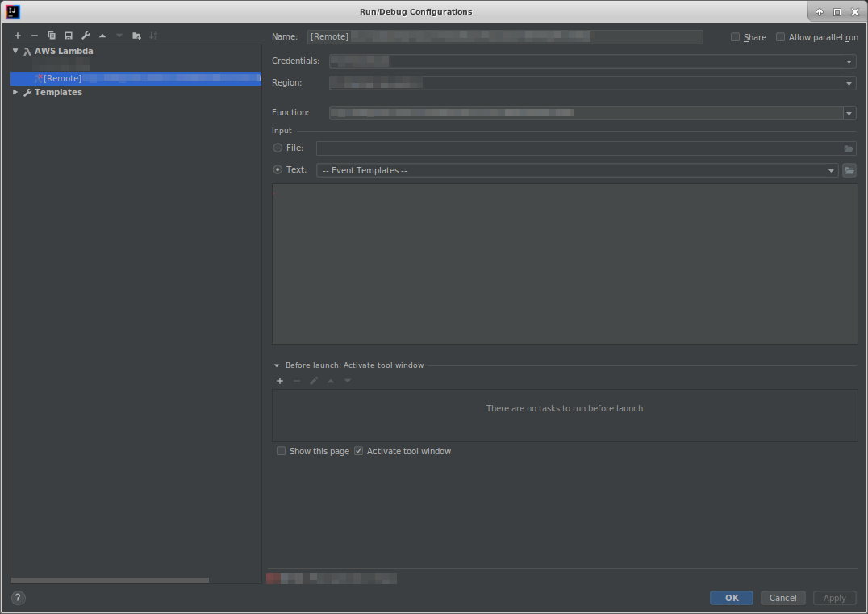Enable Allow parallel run
Image resolution: width=868 pixels, height=614 pixels.
pyautogui.click(x=780, y=36)
